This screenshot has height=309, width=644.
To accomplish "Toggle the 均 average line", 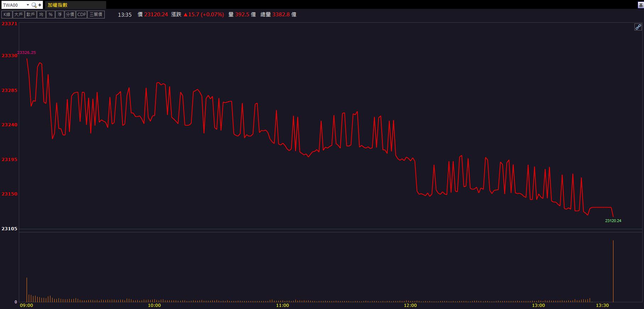I will tap(41, 15).
